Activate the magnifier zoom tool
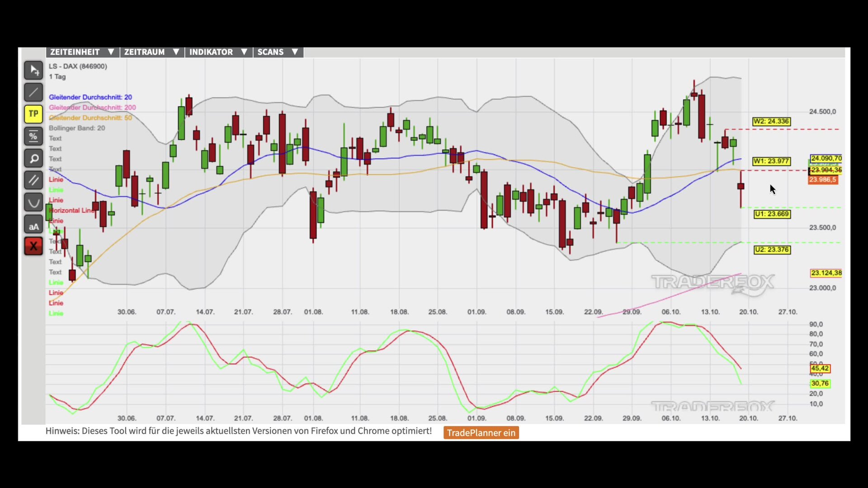Screen dimensions: 868x488 coord(33,159)
